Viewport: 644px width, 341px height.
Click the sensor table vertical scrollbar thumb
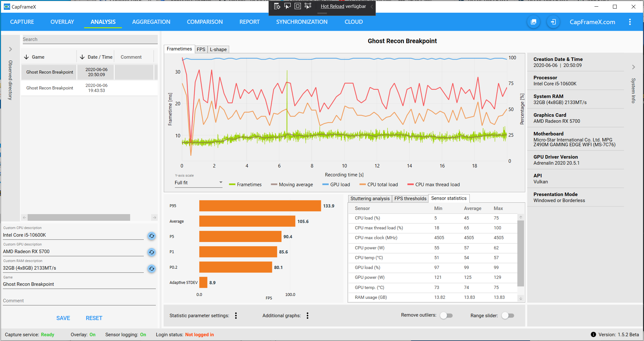(x=521, y=253)
